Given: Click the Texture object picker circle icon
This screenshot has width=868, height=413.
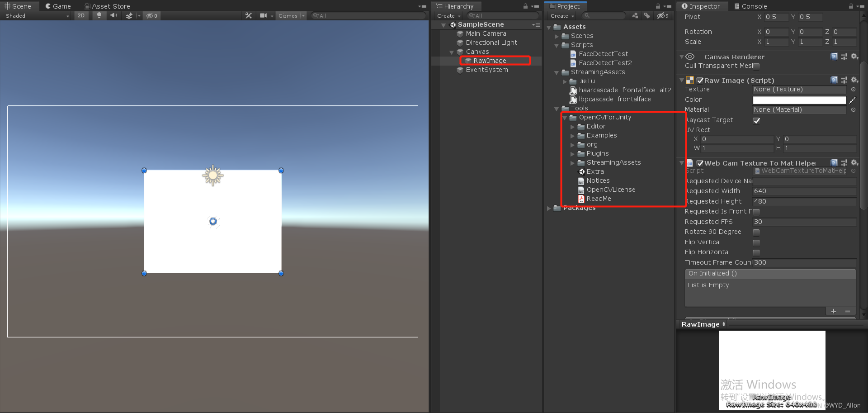Looking at the screenshot, I should click(854, 90).
